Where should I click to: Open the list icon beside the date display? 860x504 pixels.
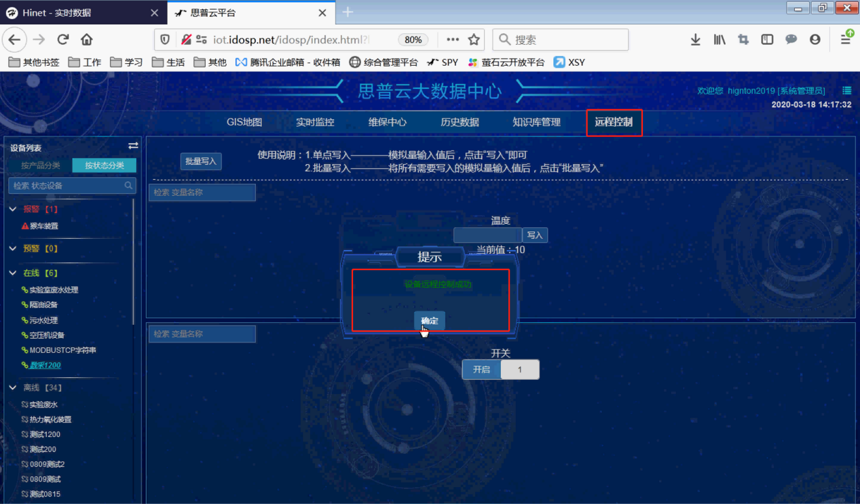[845, 90]
